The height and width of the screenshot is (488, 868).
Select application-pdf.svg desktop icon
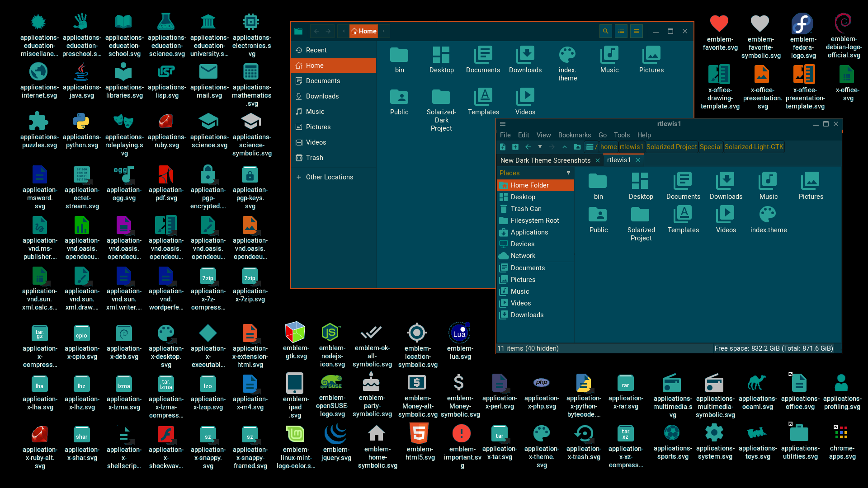coord(166,183)
